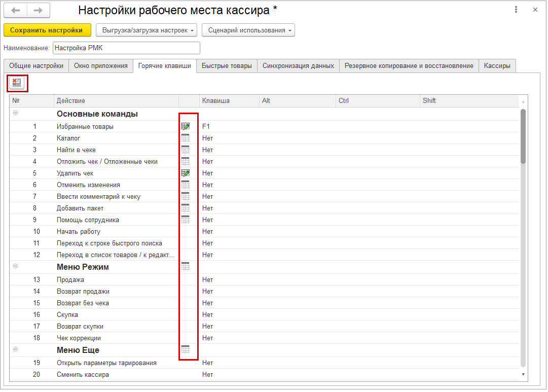
Task: Select Переход в список товаров row
Action: tap(265, 255)
